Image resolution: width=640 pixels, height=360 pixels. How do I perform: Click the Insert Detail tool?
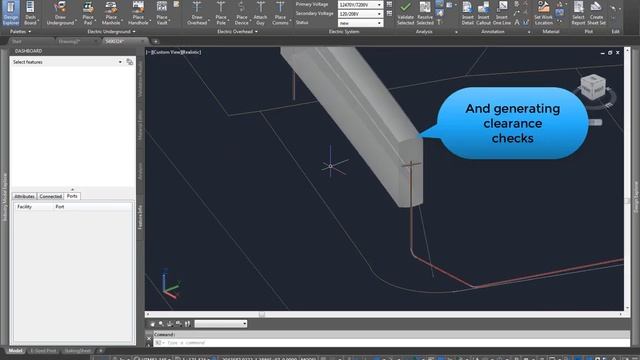[468, 13]
